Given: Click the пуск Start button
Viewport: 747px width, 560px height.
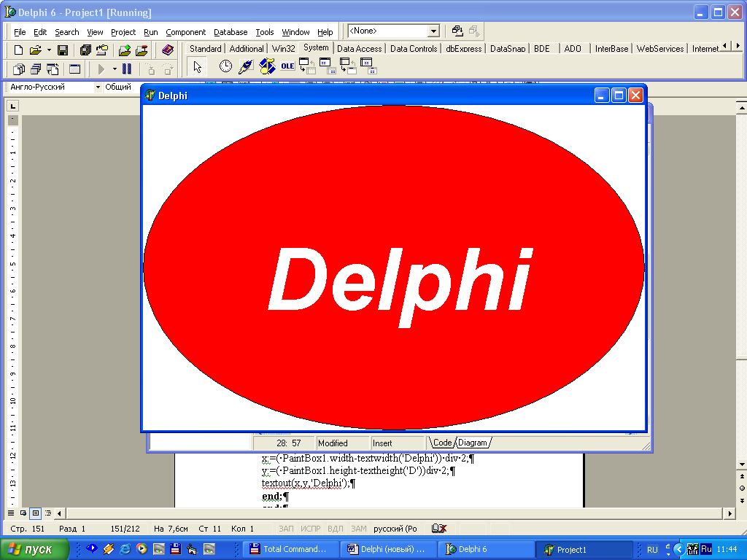Looking at the screenshot, I should click(x=34, y=549).
